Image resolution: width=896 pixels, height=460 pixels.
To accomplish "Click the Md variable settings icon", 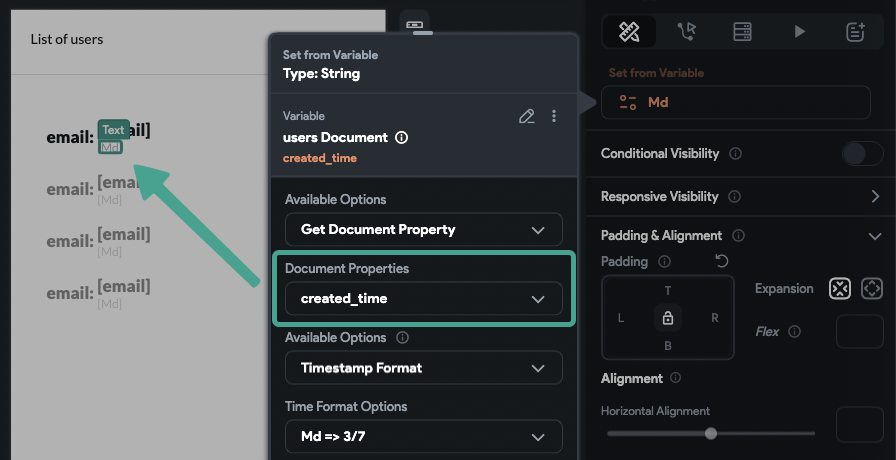I will point(628,103).
